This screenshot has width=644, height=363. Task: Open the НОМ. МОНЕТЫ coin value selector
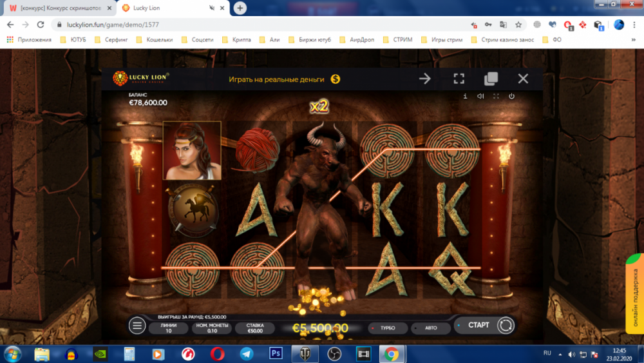[x=211, y=328]
